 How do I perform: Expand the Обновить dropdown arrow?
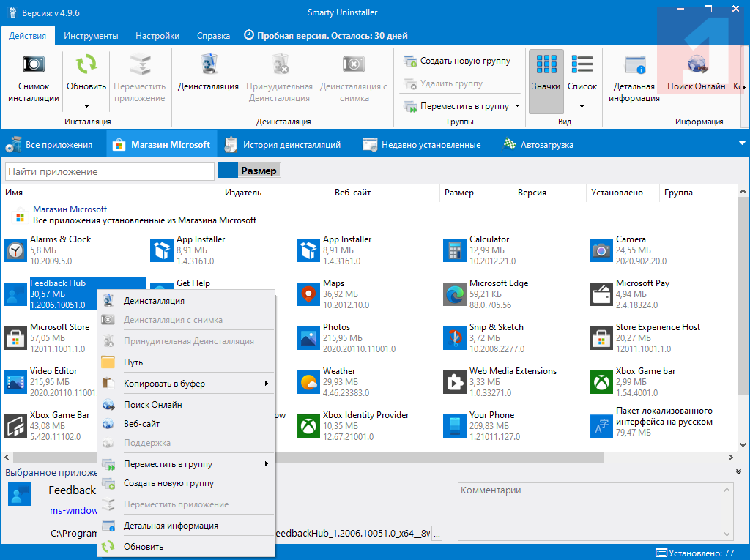pos(86,106)
